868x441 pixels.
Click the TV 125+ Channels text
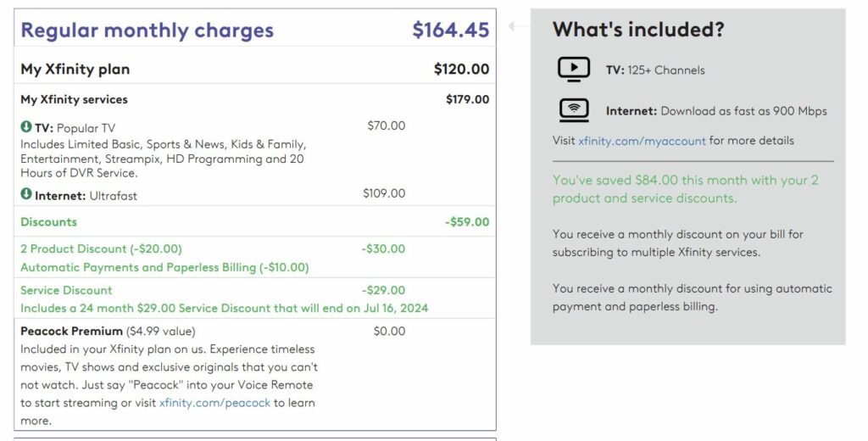pyautogui.click(x=655, y=70)
